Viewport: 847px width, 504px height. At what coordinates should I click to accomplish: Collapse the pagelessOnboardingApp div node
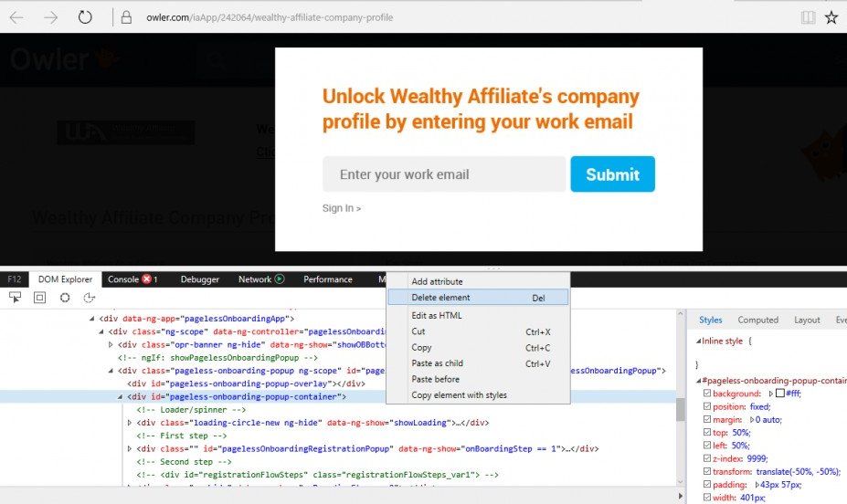92,319
